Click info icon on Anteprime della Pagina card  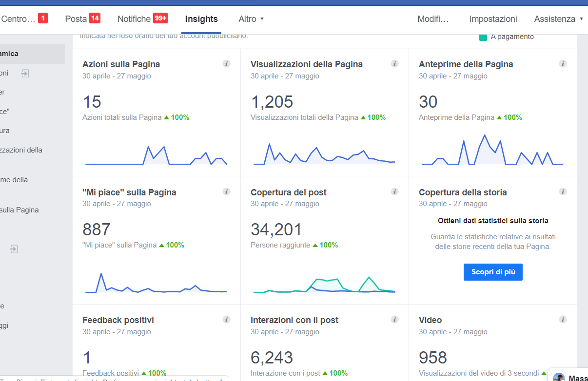pos(563,64)
